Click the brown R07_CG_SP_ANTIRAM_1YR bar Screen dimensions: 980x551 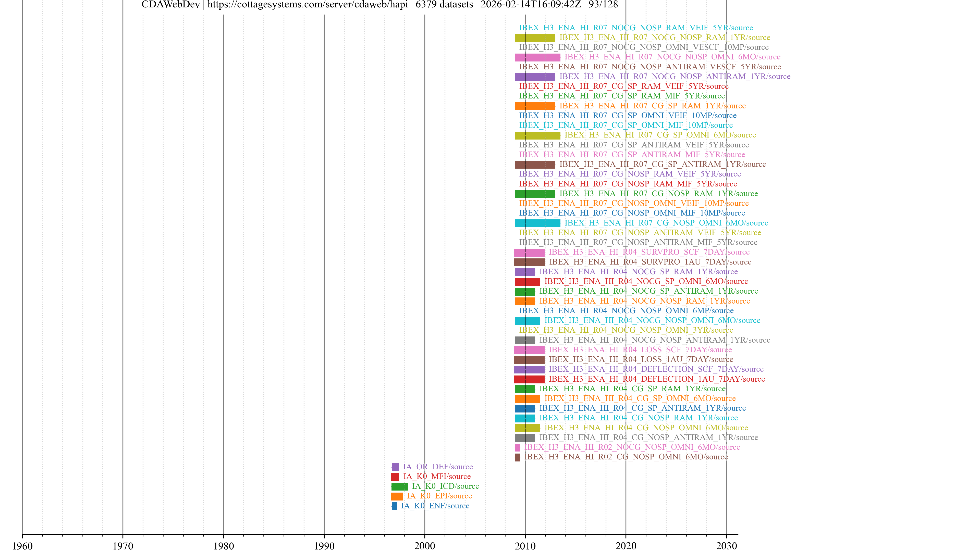coord(535,165)
